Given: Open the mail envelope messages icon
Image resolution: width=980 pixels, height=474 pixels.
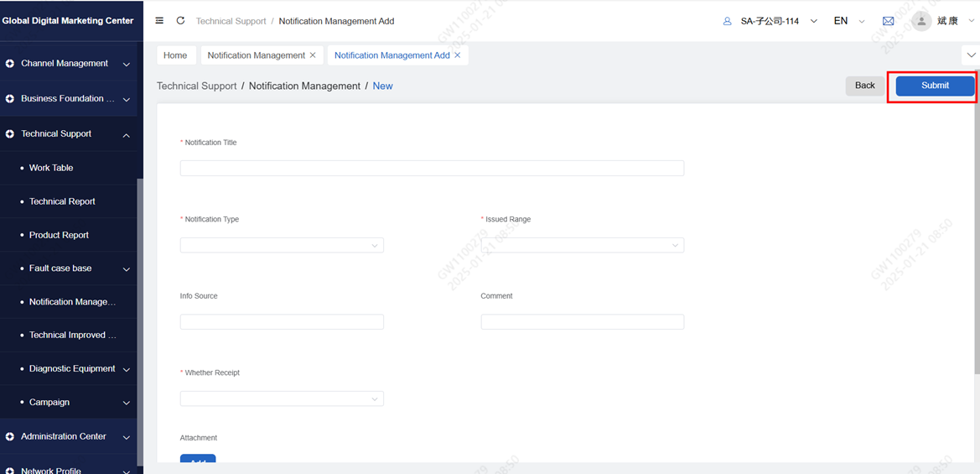Looking at the screenshot, I should [889, 21].
